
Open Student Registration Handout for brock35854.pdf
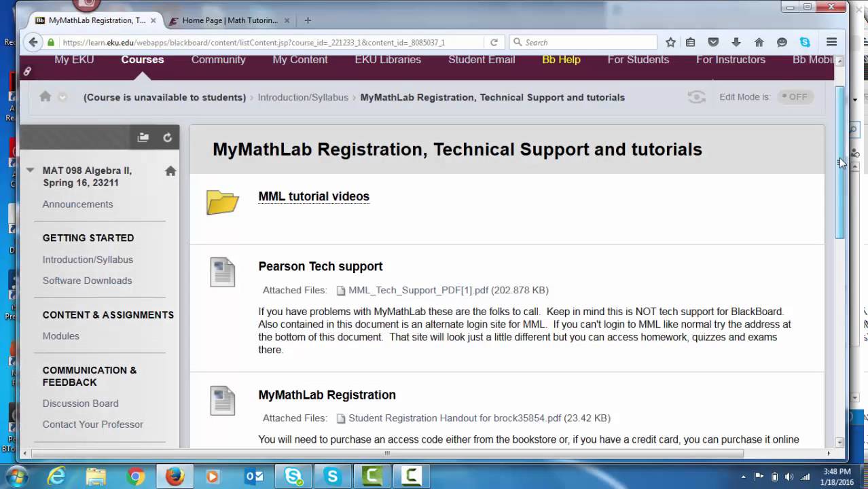[455, 418]
